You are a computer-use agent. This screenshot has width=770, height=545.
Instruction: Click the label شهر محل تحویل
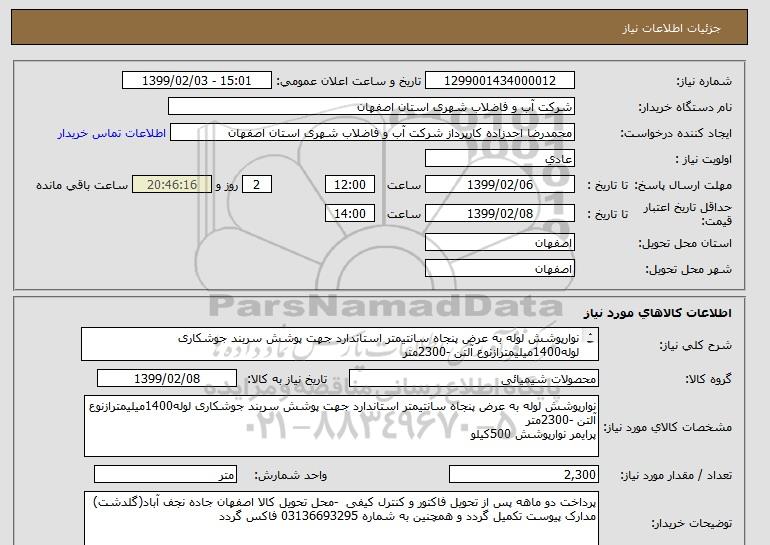pos(688,269)
